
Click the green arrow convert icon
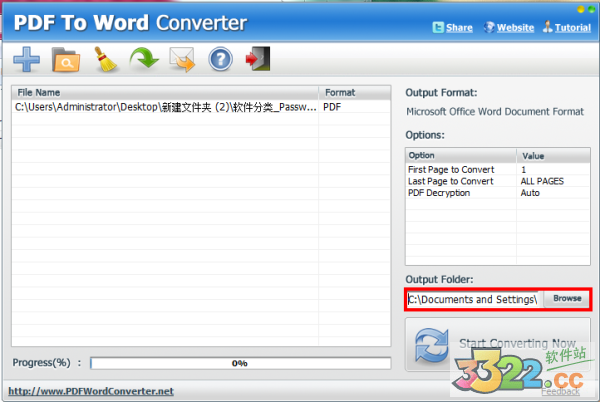pos(144,59)
